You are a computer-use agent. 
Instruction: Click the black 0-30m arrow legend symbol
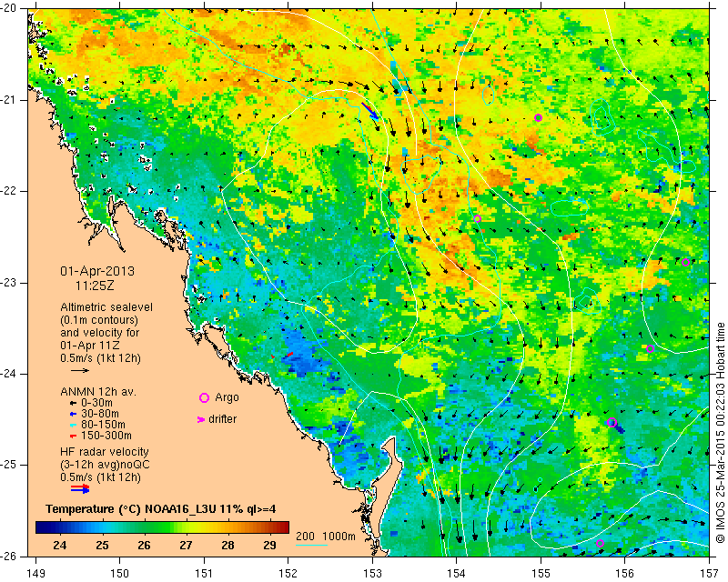click(x=73, y=404)
